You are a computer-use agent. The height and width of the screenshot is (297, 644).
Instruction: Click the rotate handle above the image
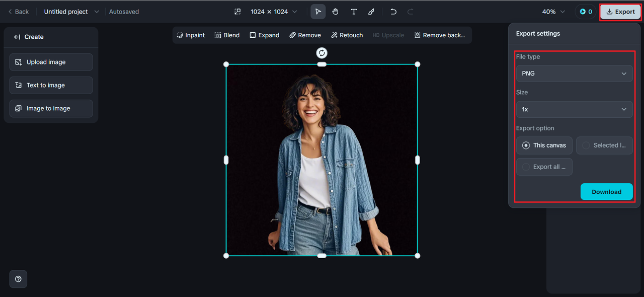click(x=321, y=53)
